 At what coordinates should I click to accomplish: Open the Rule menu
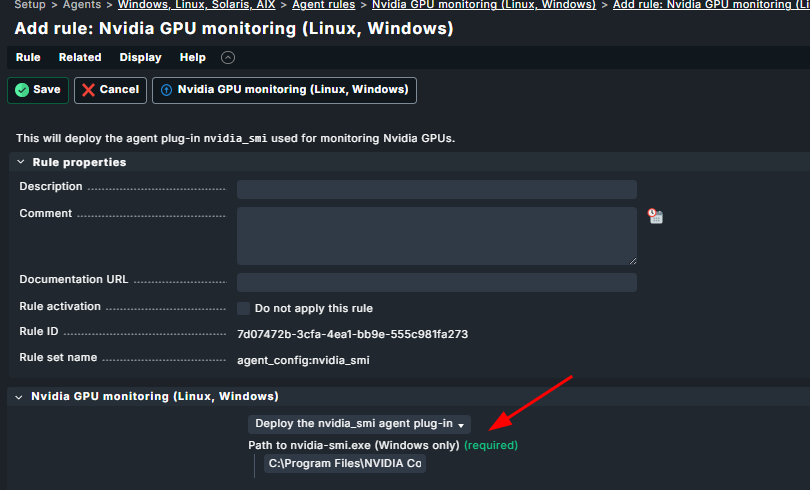point(28,57)
